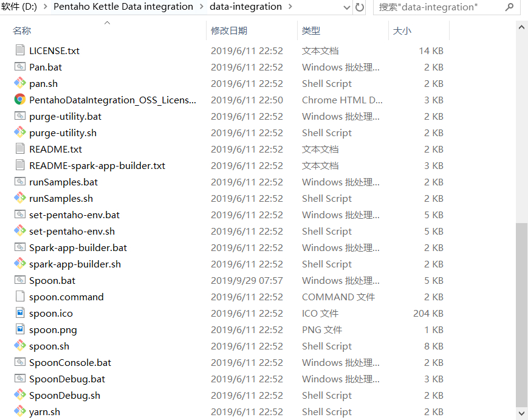528x420 pixels.
Task: Expand chevron after data-integration breadcrumb
Action: [x=290, y=7]
